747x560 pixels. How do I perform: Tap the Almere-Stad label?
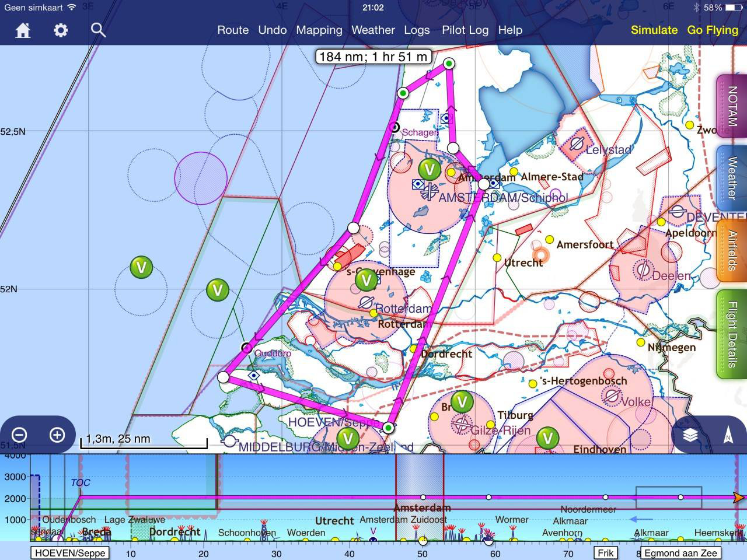[x=552, y=177]
